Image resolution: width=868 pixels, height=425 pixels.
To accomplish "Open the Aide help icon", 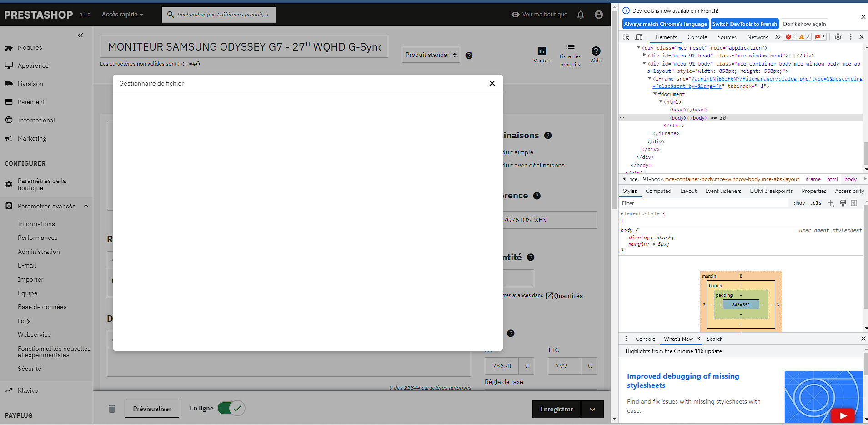I will [596, 55].
